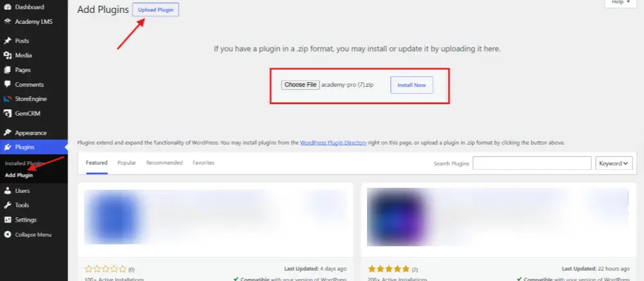Screen dimensions: 644x281
Task: Click the Install Now button
Action: coord(411,85)
